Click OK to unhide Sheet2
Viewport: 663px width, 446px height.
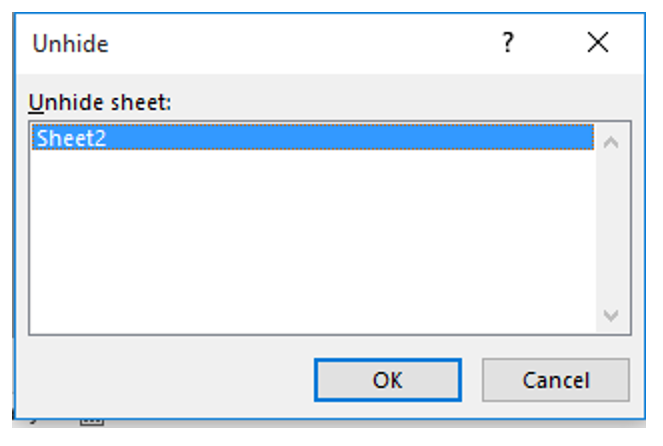coord(388,380)
